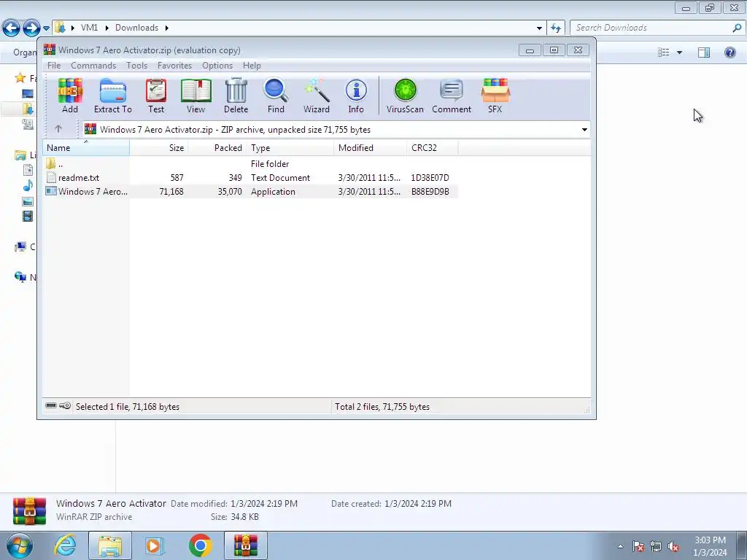Toggle the Explorer preview pane

pyautogui.click(x=704, y=52)
